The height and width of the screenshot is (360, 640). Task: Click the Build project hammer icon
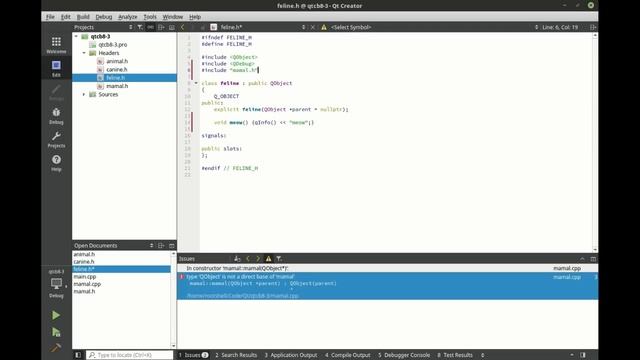(56, 348)
